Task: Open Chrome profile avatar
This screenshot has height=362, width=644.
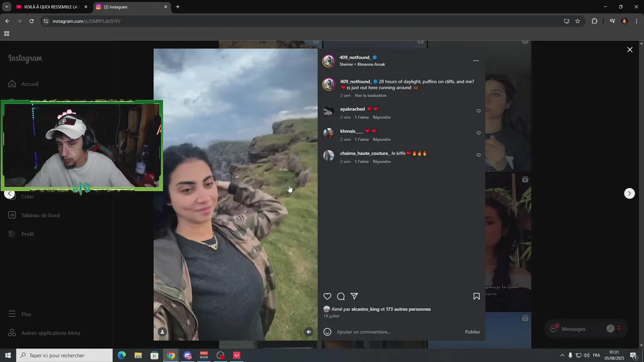Action: 624,21
